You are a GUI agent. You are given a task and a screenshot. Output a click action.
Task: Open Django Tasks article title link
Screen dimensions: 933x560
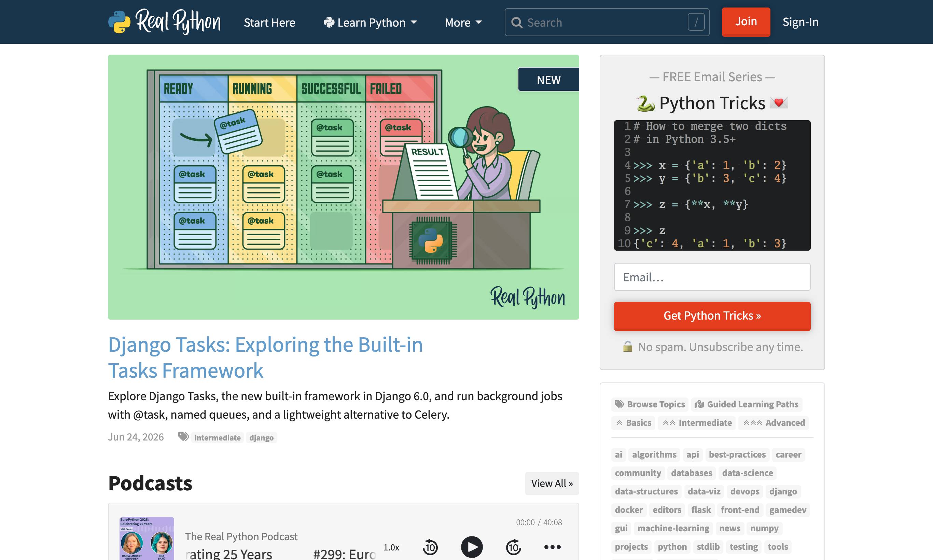265,358
